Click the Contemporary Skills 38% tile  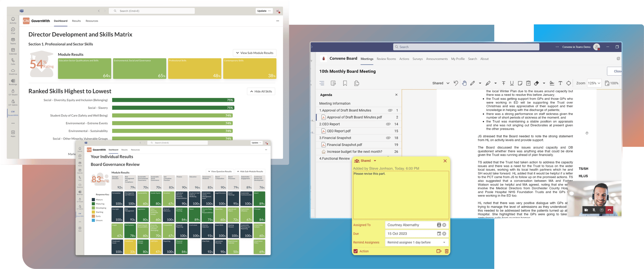(x=250, y=68)
